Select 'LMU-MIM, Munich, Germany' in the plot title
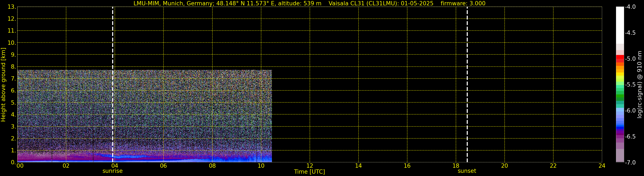This screenshot has width=644, height=176. 173,3
